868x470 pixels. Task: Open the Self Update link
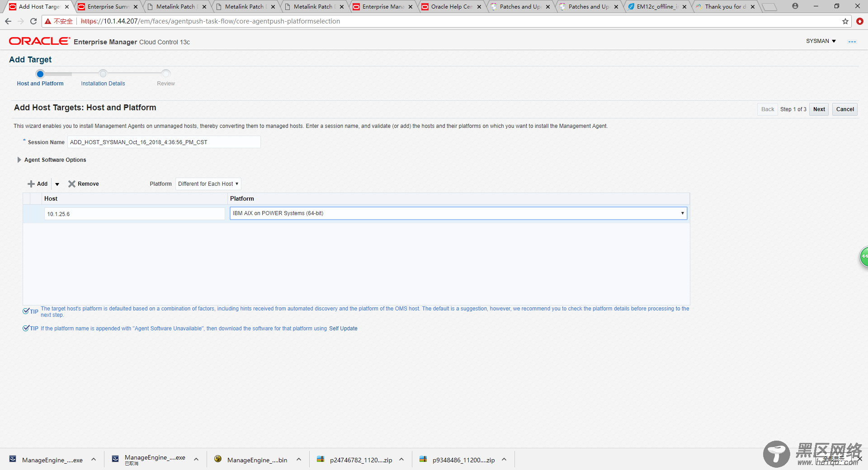[343, 329]
